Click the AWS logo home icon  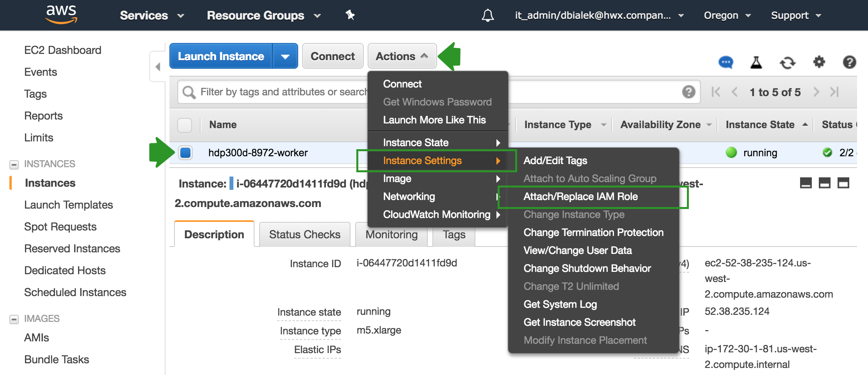point(61,14)
